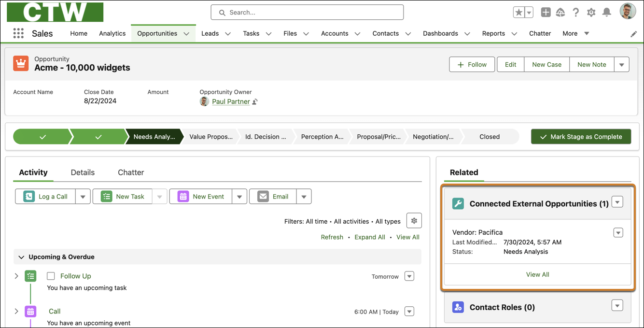Image resolution: width=644 pixels, height=328 pixels.
Task: Open the Notifications bell icon
Action: (x=607, y=13)
